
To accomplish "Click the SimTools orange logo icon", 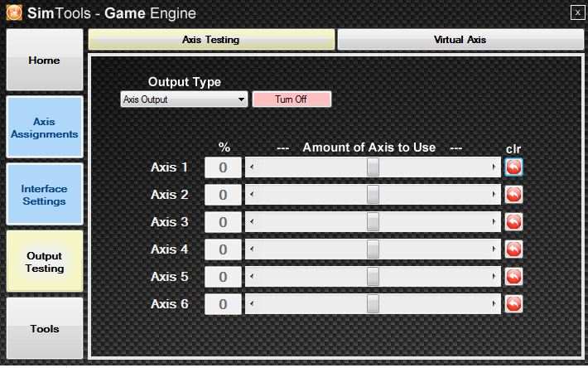I will point(14,12).
